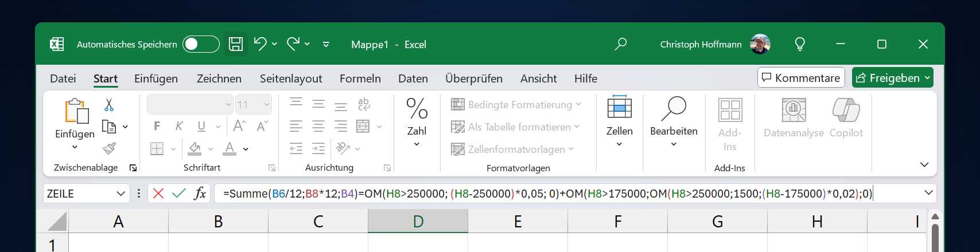Click the Datenanalyse button
This screenshot has height=252, width=980.
pyautogui.click(x=794, y=118)
